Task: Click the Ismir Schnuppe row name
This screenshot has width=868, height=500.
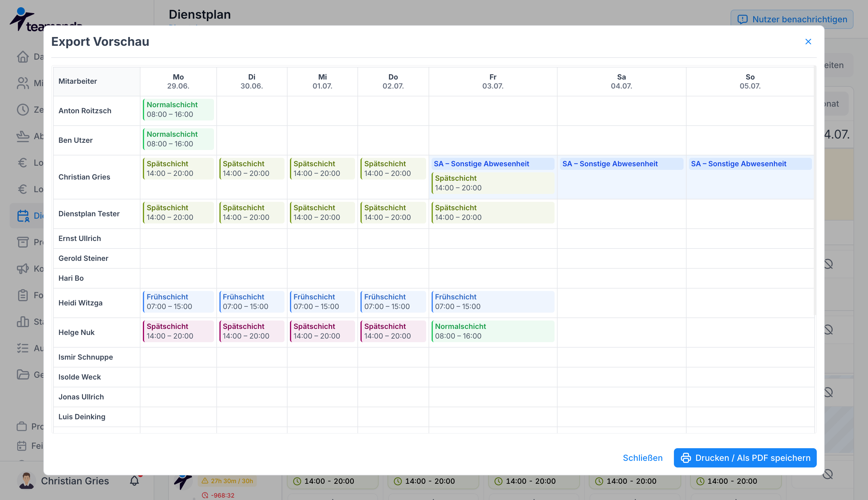Action: click(x=86, y=357)
